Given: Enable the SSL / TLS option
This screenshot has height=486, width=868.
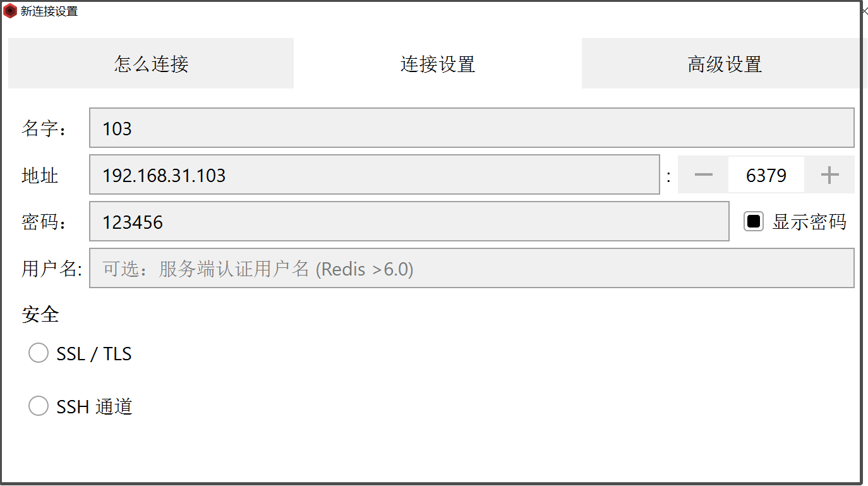Looking at the screenshot, I should coord(39,353).
